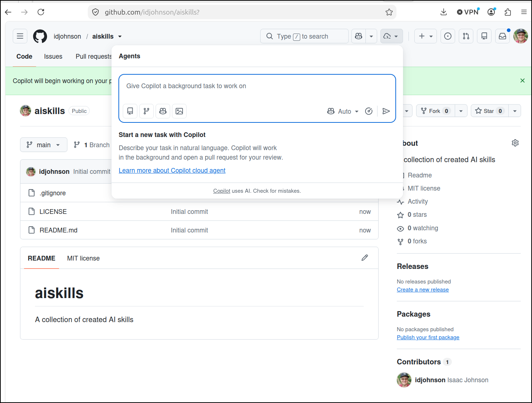532x403 pixels.
Task: Click Publish your first package link
Action: click(428, 337)
